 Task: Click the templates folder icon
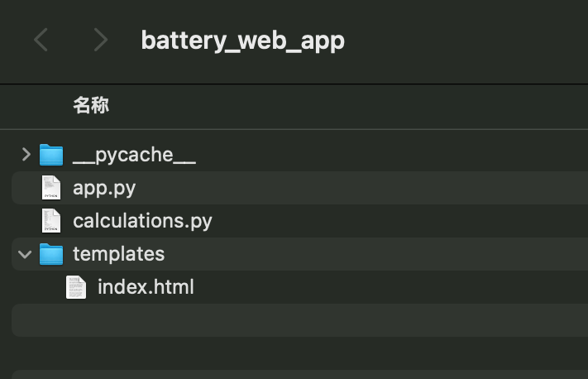51,254
